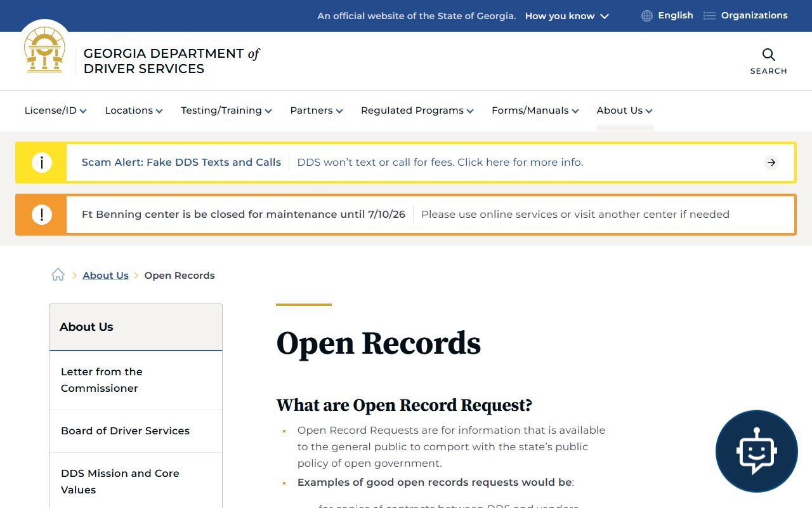Open the License/ID menu
The width and height of the screenshot is (812, 508).
coord(56,110)
